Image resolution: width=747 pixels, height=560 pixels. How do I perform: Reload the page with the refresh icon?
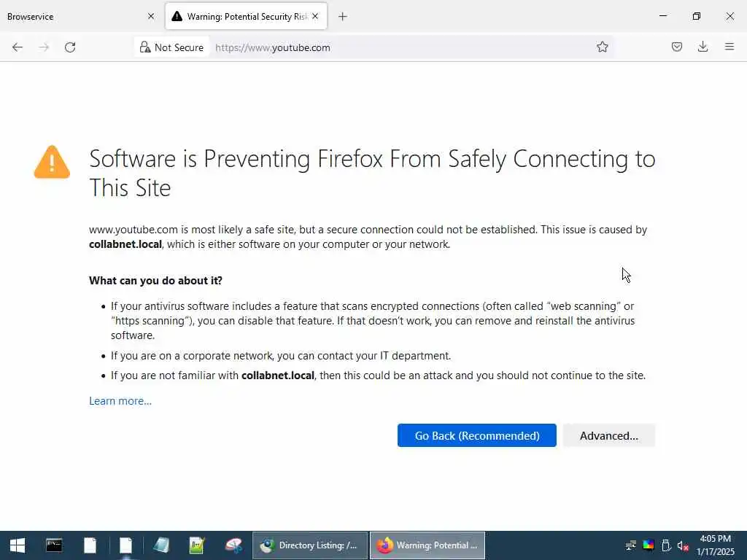click(70, 47)
